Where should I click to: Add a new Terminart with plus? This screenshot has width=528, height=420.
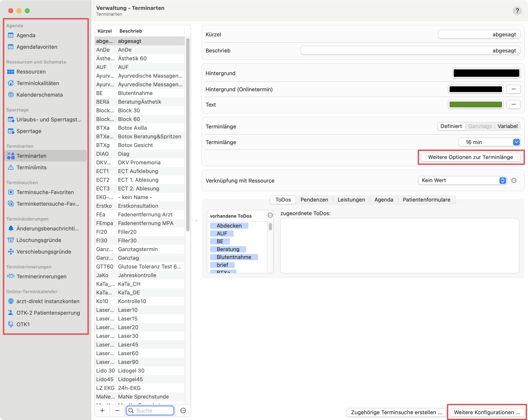click(x=102, y=411)
